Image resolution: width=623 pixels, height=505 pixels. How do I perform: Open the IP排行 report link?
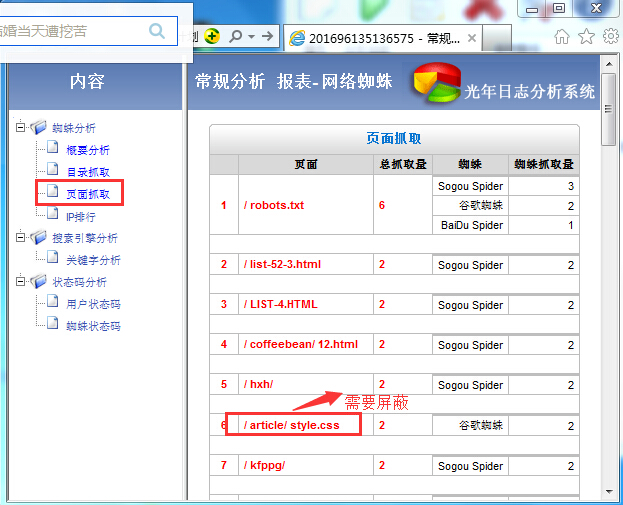(x=80, y=216)
